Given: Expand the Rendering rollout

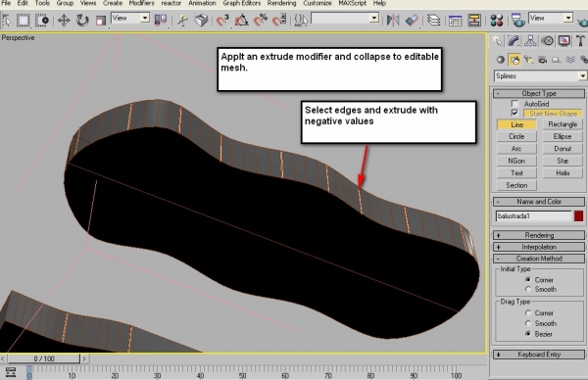Looking at the screenshot, I should (539, 235).
